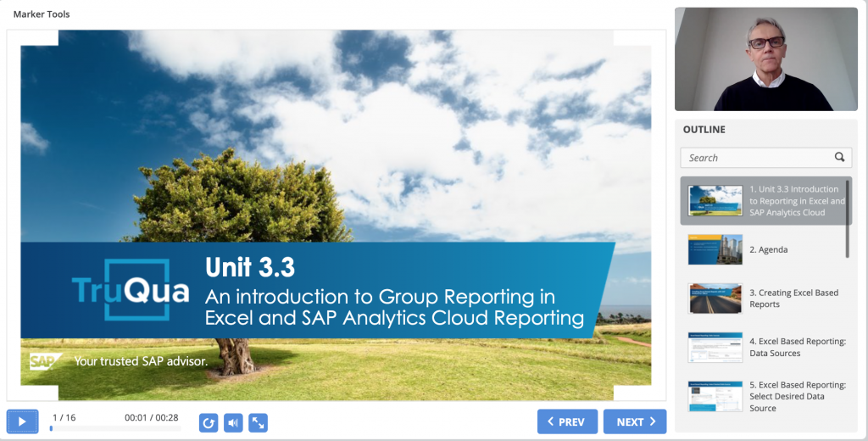Click the 1 / 16 slide counter

[64, 417]
